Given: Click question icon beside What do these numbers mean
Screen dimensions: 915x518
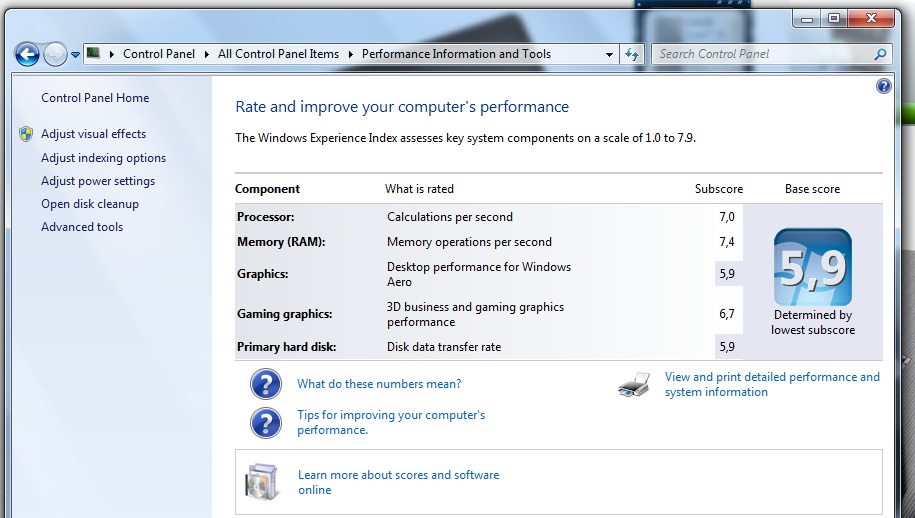Looking at the screenshot, I should point(266,384).
